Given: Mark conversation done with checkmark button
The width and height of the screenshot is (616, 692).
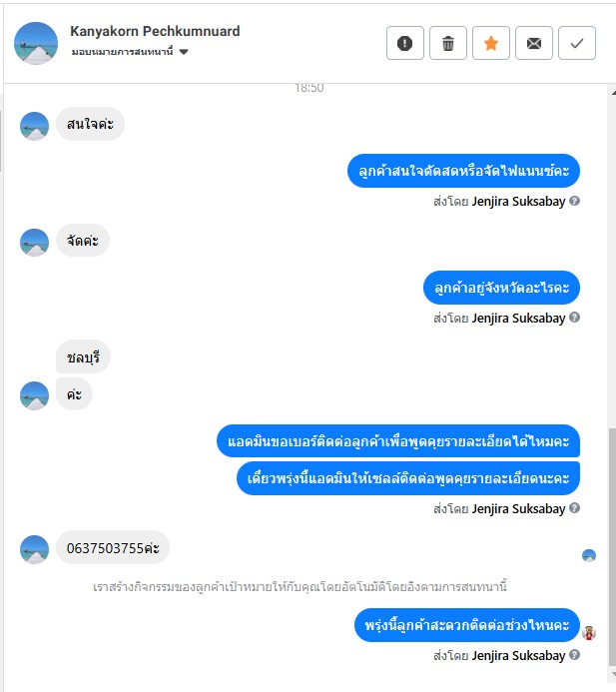Looking at the screenshot, I should coord(577,43).
